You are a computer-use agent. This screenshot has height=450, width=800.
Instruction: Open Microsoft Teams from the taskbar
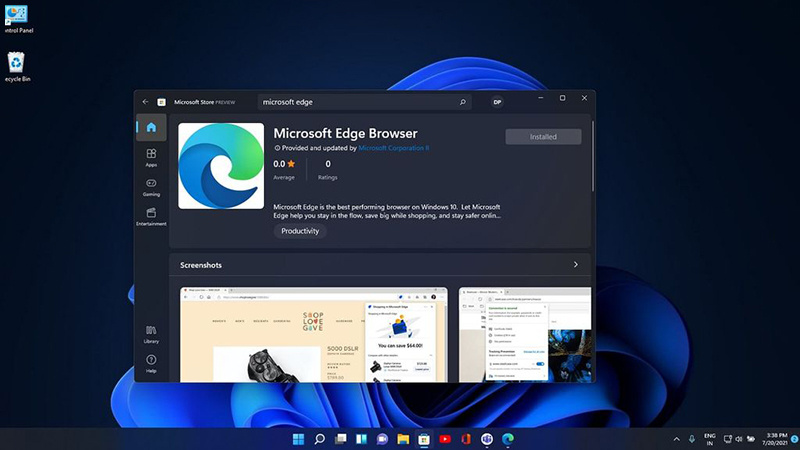click(487, 439)
